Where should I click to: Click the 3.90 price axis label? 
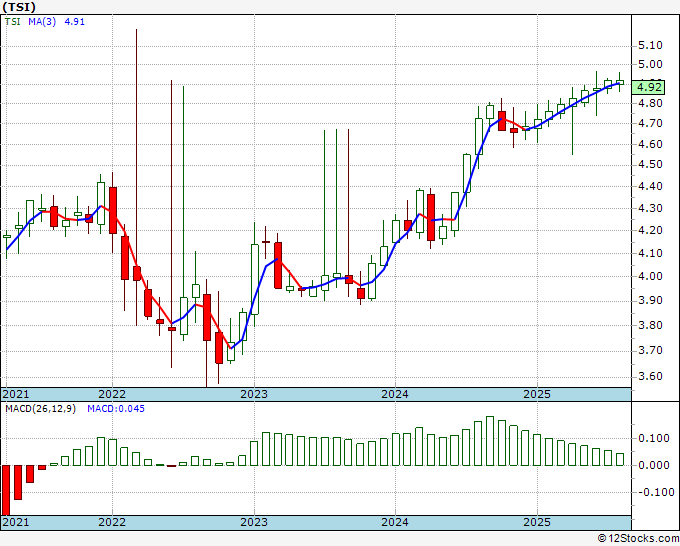(650, 301)
